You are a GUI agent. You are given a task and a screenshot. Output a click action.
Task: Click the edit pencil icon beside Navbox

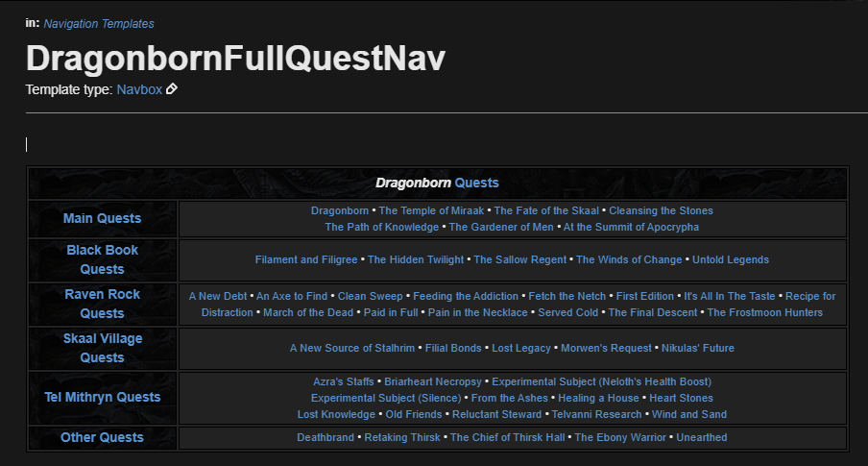(172, 88)
